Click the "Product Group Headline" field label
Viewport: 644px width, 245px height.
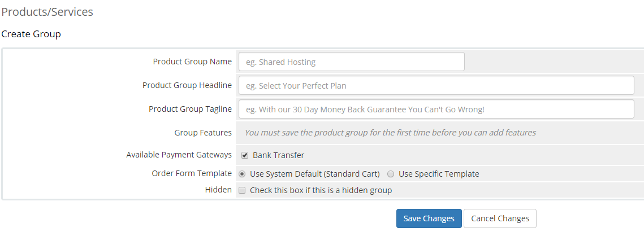click(x=187, y=85)
